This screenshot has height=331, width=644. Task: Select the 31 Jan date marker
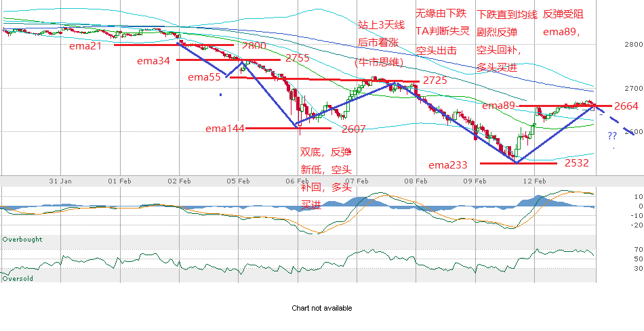click(61, 181)
